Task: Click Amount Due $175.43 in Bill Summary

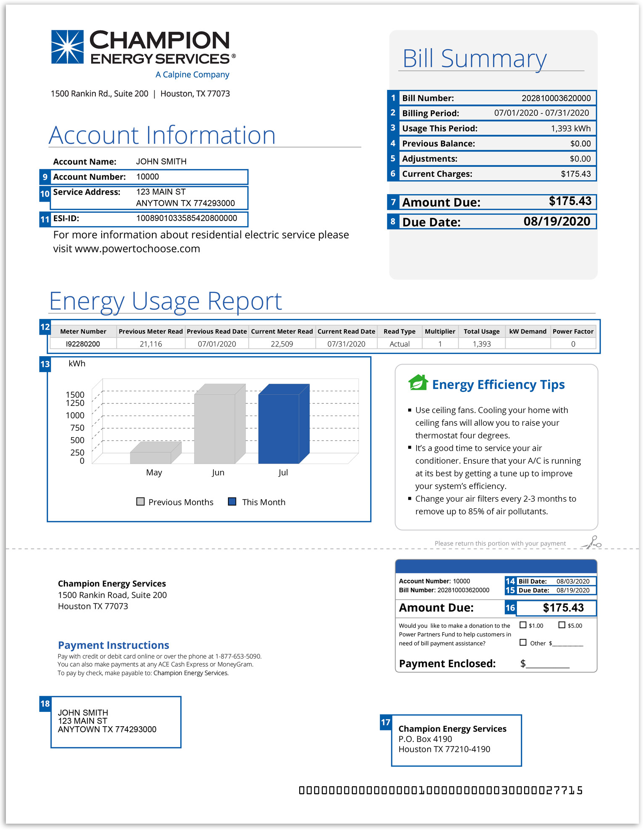Action: click(570, 201)
